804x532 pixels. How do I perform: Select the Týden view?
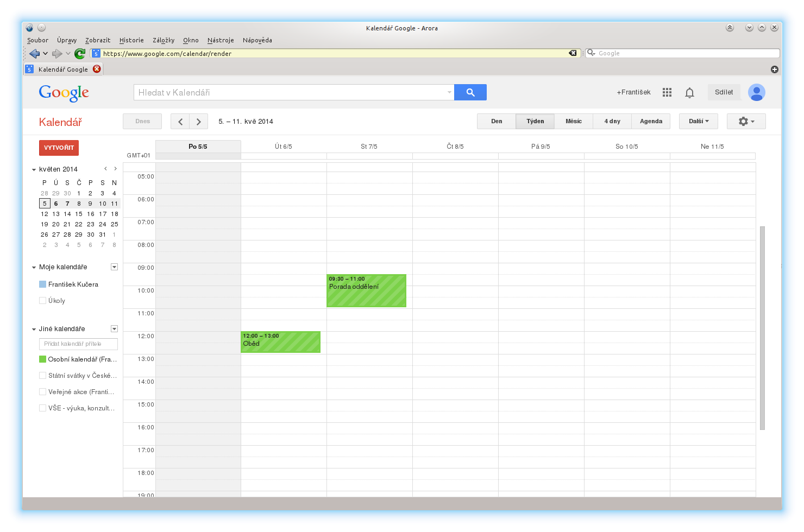[x=535, y=122]
